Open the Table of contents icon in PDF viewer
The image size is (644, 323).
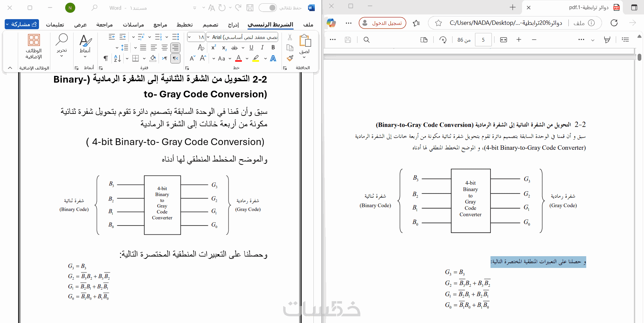tap(625, 40)
